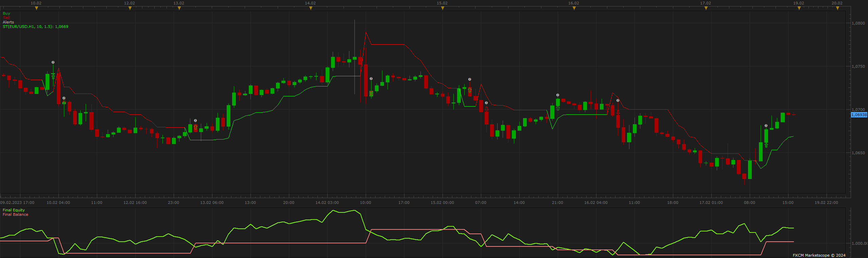Image resolution: width=868 pixels, height=258 pixels.
Task: Click the circled 2 marker after 16.02 04:00
Action: point(618,100)
